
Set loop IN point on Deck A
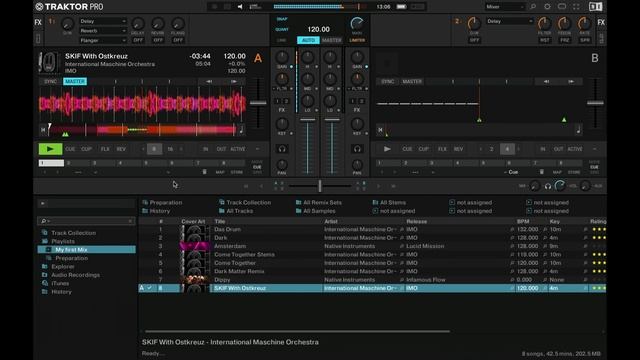pos(205,149)
